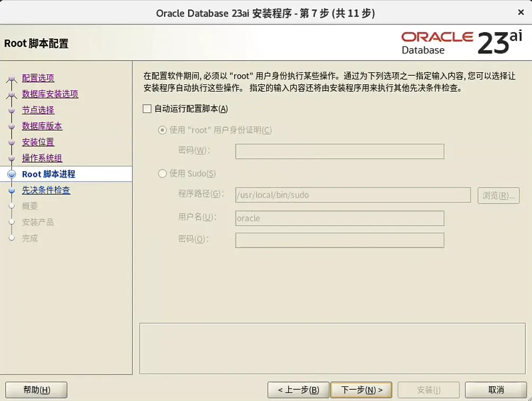Viewport: 532px width, 401px height.
Task: Click the 概要 step circle in sidebar
Action: pos(12,206)
